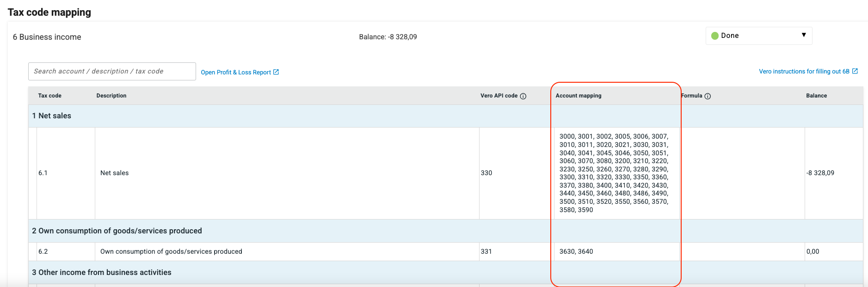Image resolution: width=868 pixels, height=287 pixels.
Task: Click external-link icon beside Vero instructions
Action: click(855, 71)
